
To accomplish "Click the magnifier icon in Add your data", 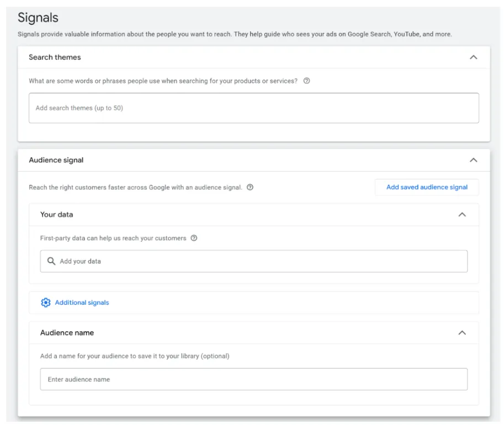I will click(51, 261).
